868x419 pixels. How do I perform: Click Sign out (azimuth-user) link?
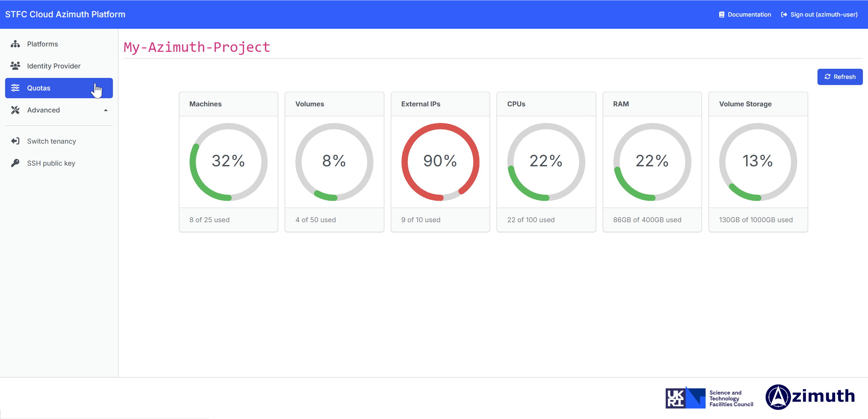click(x=824, y=15)
